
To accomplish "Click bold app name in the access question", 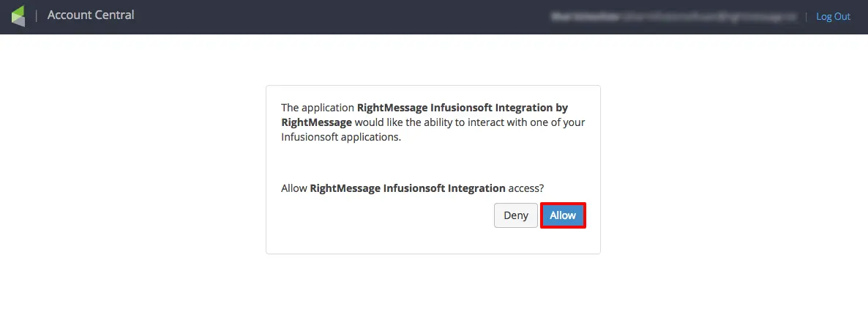I will (407, 188).
